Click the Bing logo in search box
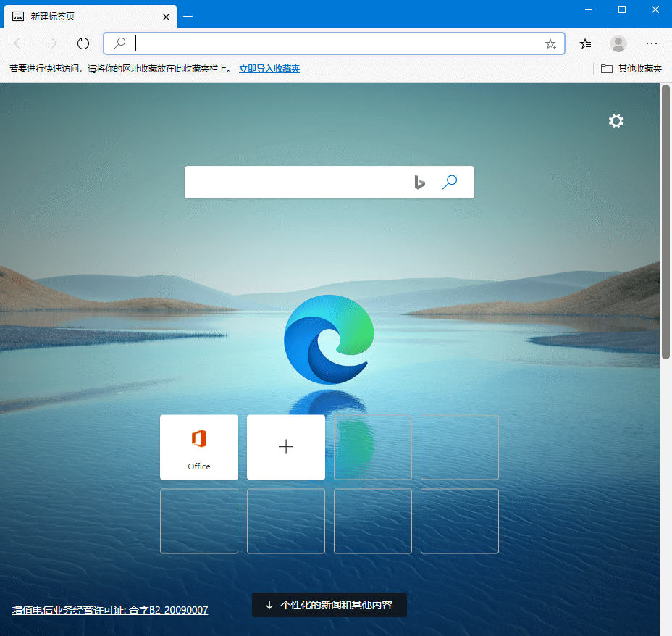Viewport: 672px width, 636px height. (x=419, y=182)
